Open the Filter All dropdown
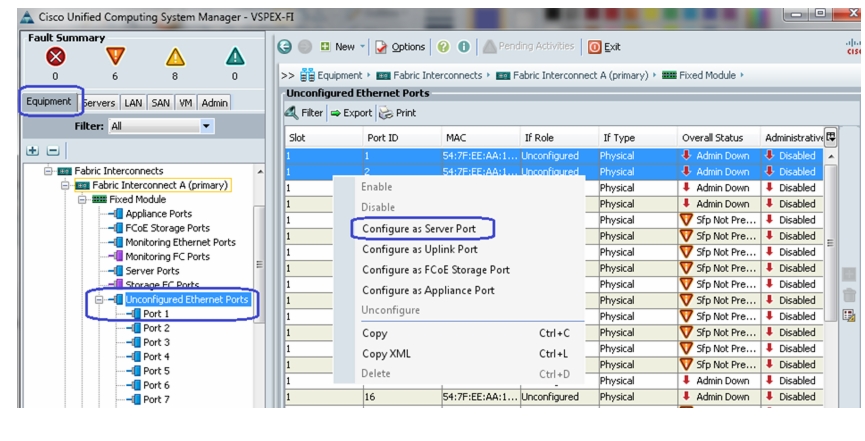 tap(161, 126)
